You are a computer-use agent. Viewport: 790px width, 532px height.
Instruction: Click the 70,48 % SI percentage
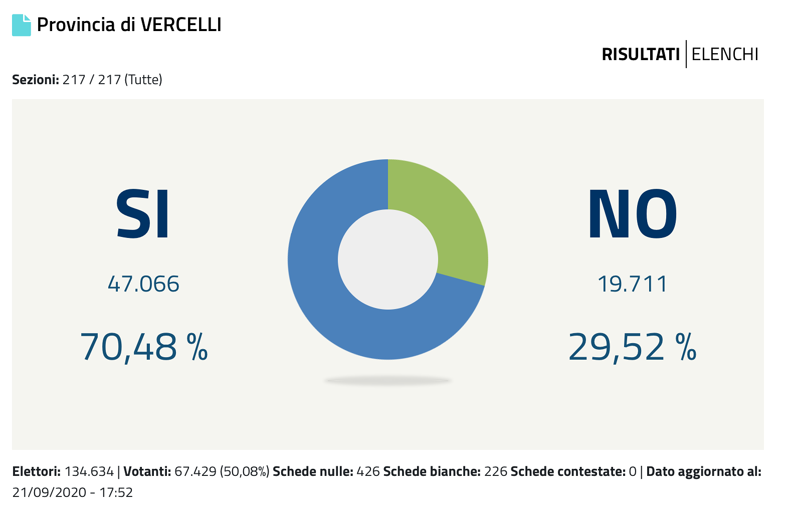coord(143,347)
